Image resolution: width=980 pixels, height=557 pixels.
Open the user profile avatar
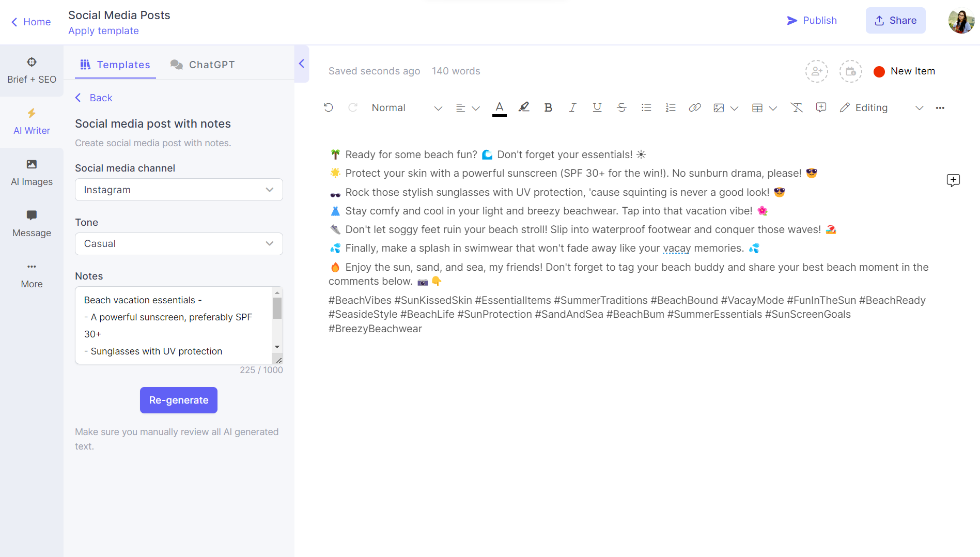coord(961,21)
